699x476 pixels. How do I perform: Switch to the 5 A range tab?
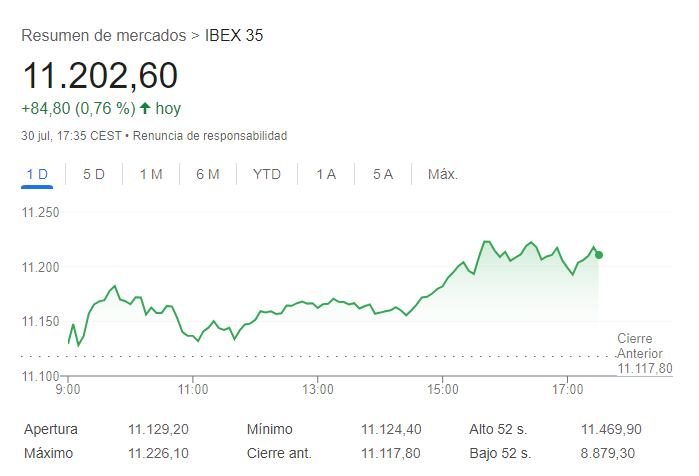point(383,174)
